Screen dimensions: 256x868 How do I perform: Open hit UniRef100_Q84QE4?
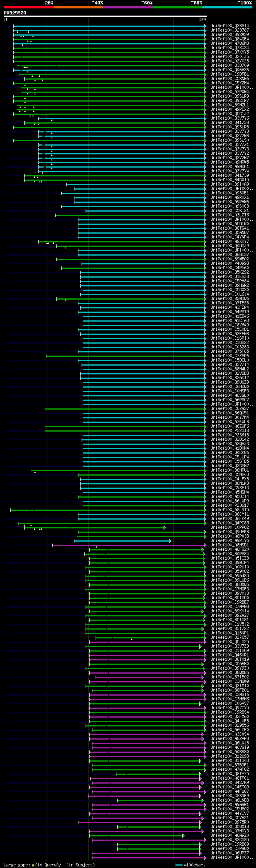coord(230,39)
